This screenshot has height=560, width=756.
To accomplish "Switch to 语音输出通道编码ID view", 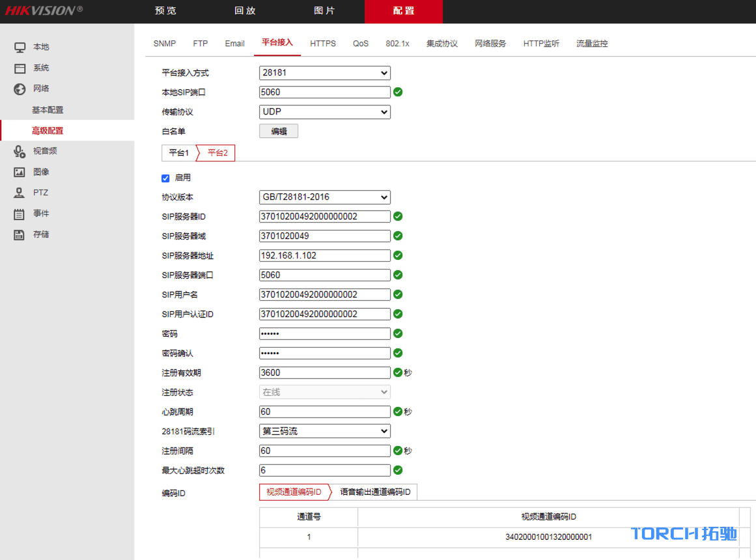I will (374, 492).
